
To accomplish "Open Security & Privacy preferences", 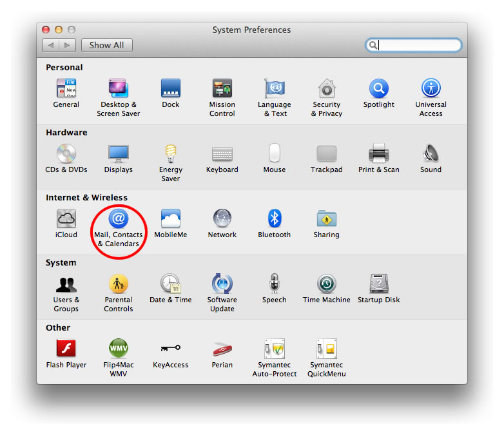I will coord(326,89).
